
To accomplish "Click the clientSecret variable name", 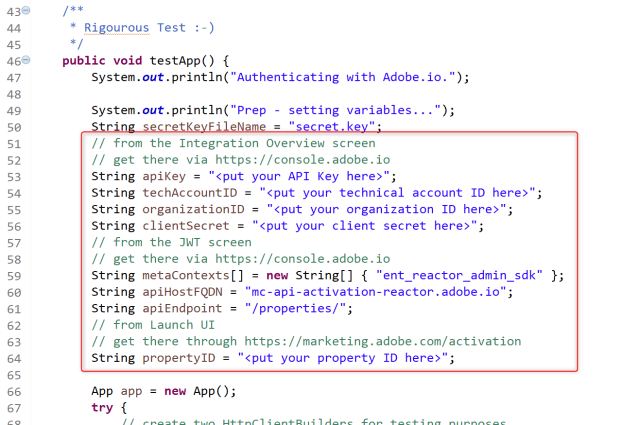I will coord(186,226).
